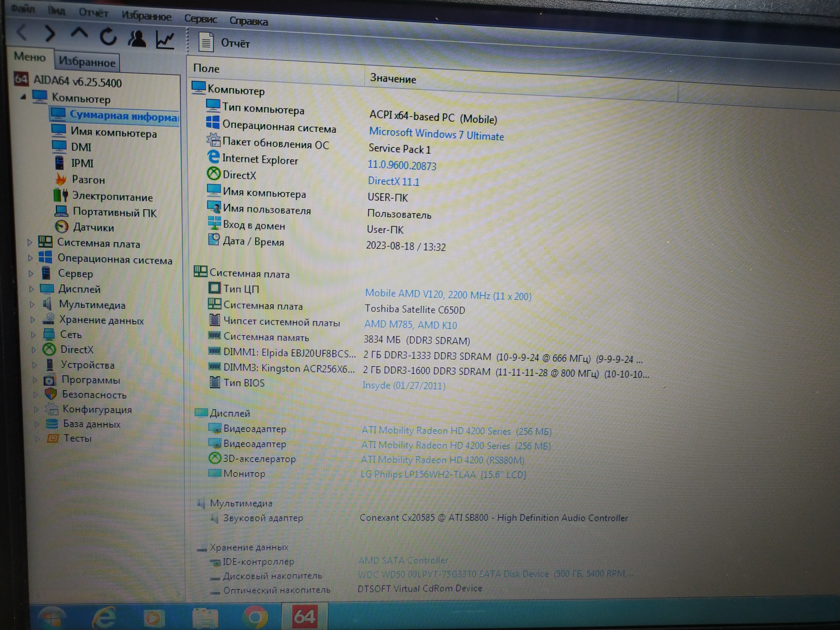
Task: Select the DIMM3: Kingston row
Action: 429,370
